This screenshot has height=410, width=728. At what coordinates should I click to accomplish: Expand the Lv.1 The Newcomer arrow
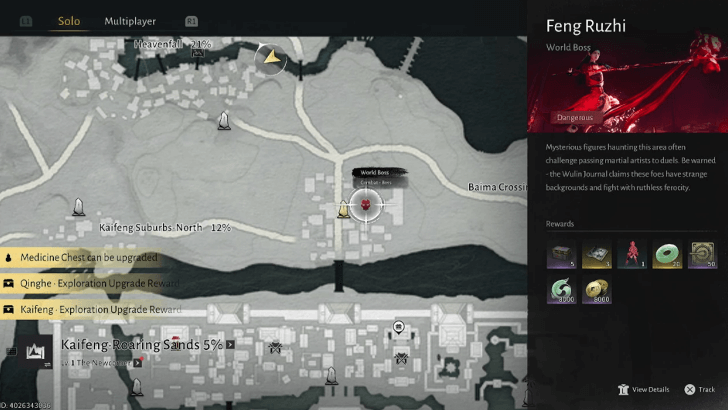click(x=137, y=363)
